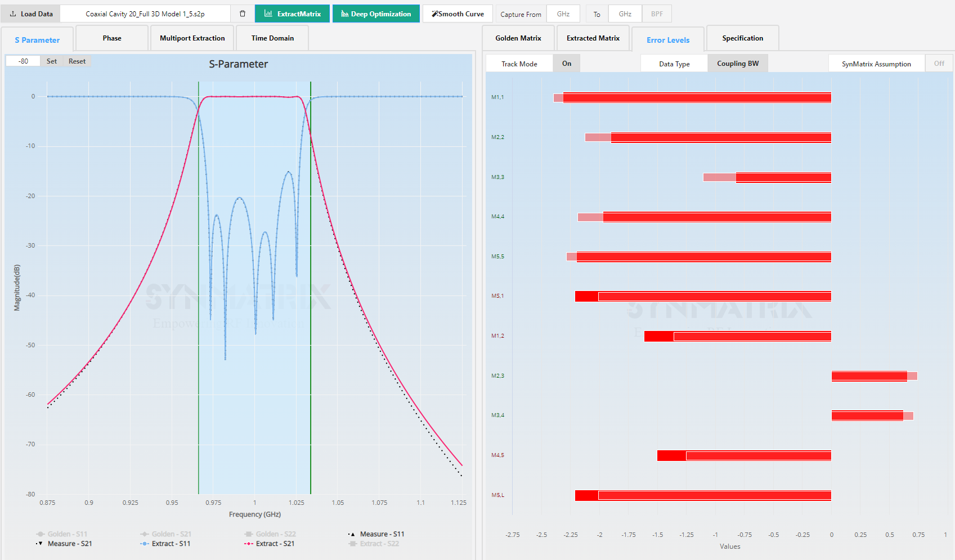Click the Magnitude(dB) axis label
This screenshot has width=955, height=560.
[x=17, y=288]
